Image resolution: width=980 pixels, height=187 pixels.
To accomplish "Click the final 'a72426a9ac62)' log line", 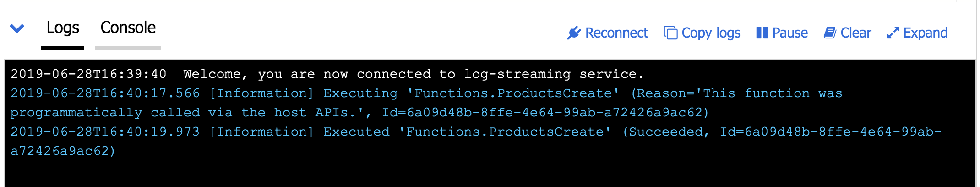I will point(63,151).
